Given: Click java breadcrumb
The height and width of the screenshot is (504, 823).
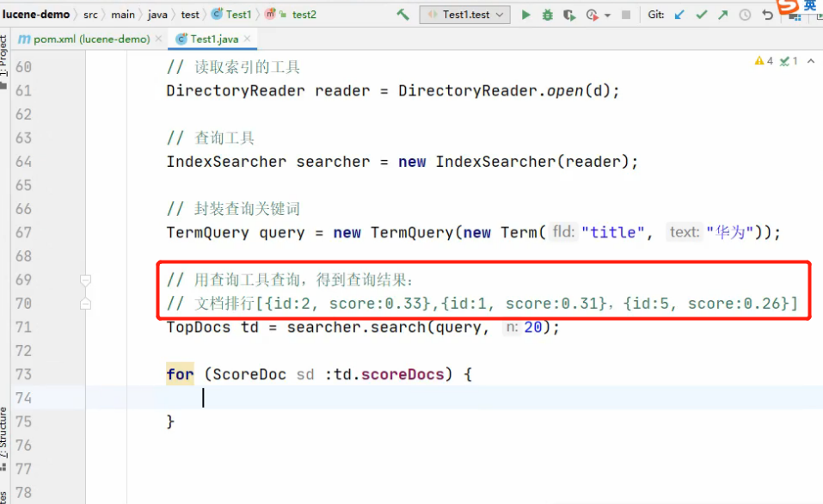Looking at the screenshot, I should pyautogui.click(x=157, y=15).
